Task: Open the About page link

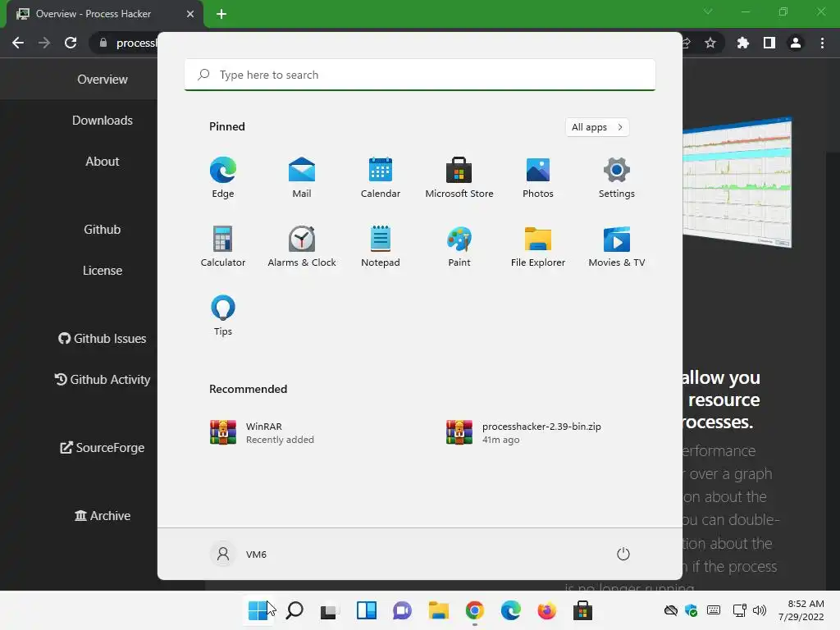Action: 103,162
